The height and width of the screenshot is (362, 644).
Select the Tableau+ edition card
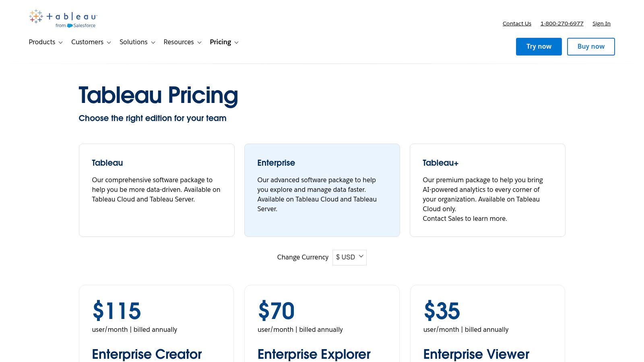487,190
